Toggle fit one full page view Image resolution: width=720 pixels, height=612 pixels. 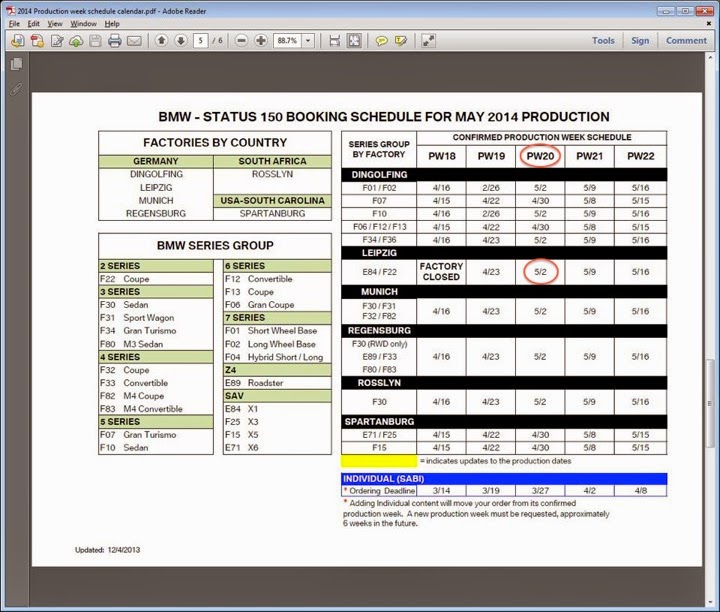coord(354,41)
